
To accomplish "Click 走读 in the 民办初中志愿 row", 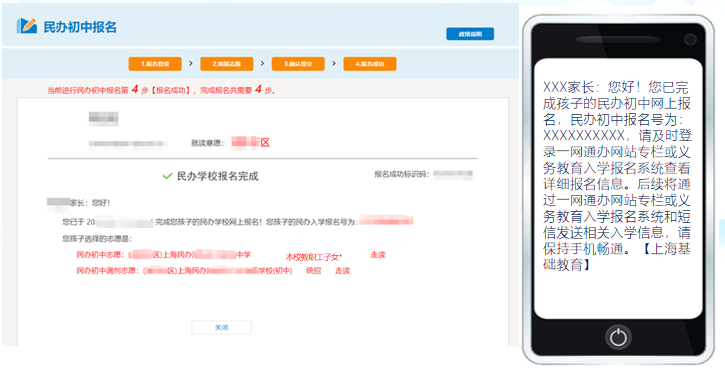I will point(378,255).
